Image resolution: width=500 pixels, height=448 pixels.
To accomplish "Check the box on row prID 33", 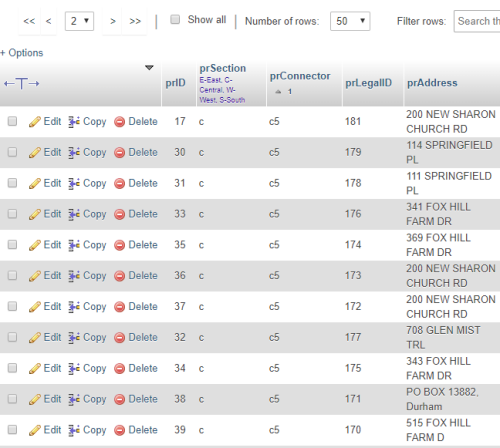I will click(x=12, y=214).
